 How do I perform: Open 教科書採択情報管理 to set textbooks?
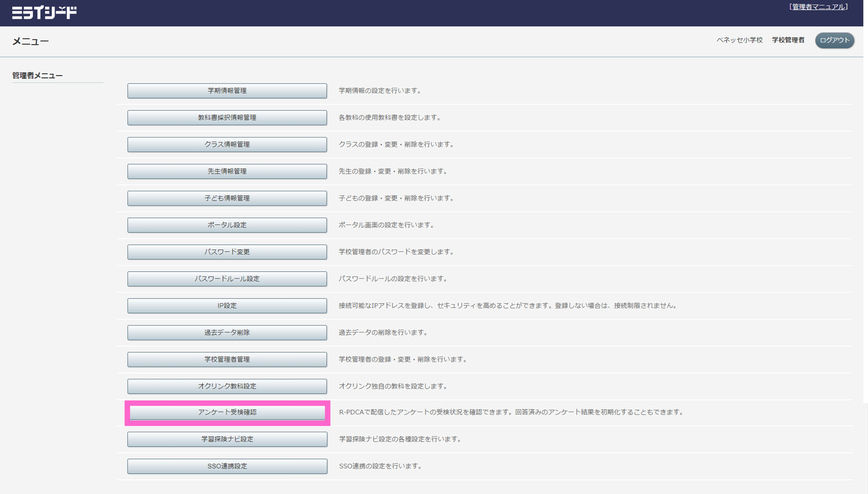(x=227, y=117)
